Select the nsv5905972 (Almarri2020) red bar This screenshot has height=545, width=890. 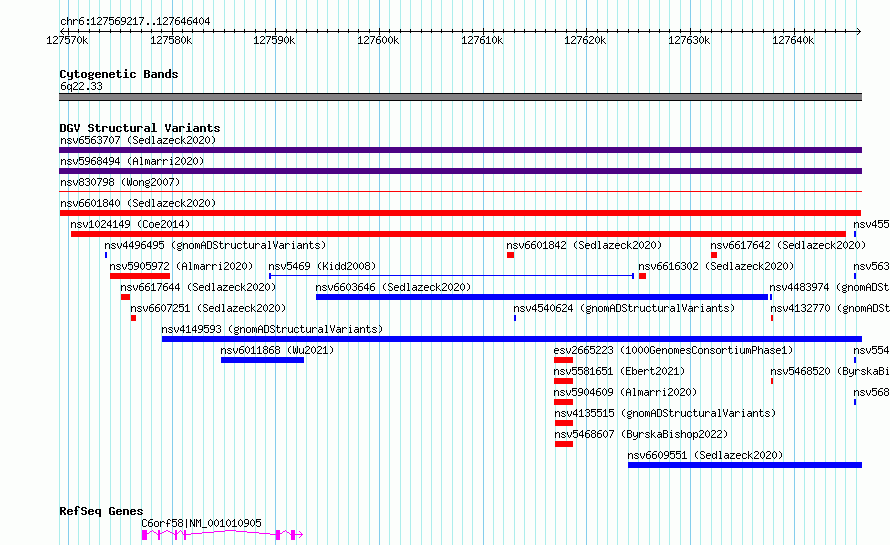point(140,276)
